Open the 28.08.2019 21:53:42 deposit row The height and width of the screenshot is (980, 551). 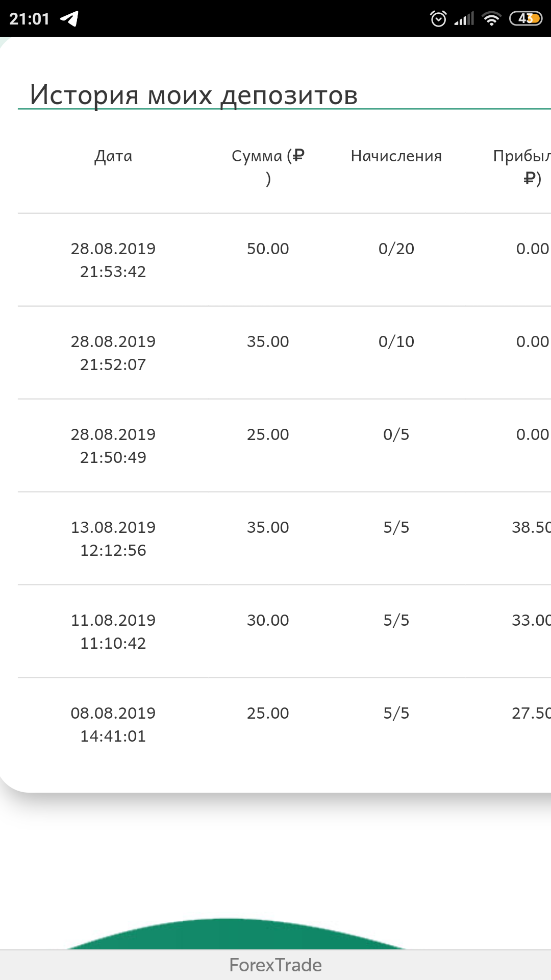(284, 260)
